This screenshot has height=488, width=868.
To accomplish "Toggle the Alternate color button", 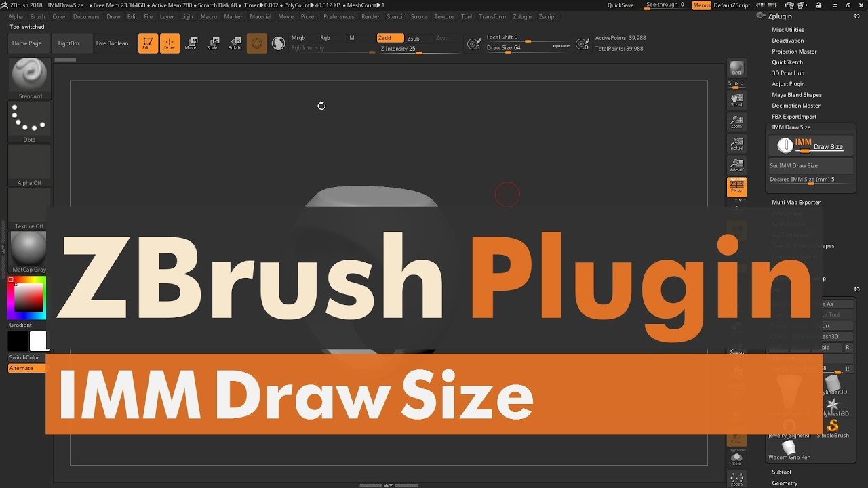I will (27, 368).
